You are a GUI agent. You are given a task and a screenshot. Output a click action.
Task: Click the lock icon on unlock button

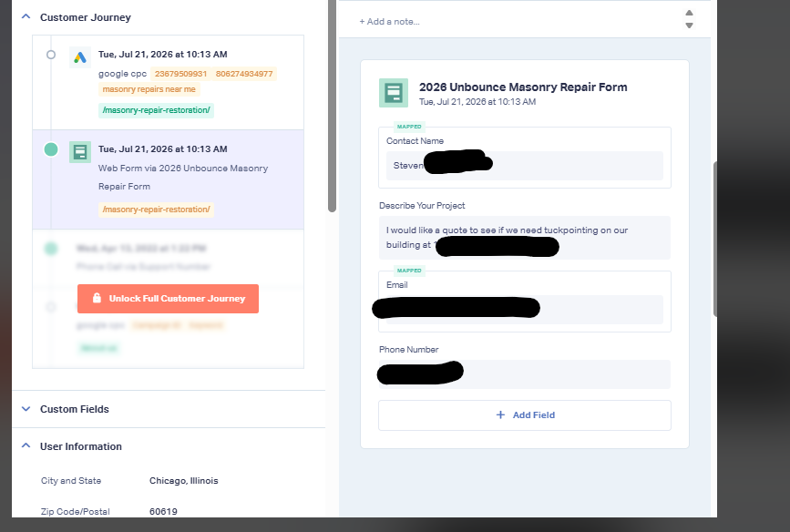(x=97, y=298)
